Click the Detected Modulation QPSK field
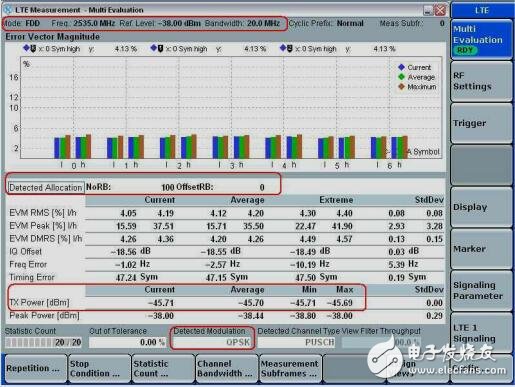Screen dimensions: 515x387 click(212, 342)
